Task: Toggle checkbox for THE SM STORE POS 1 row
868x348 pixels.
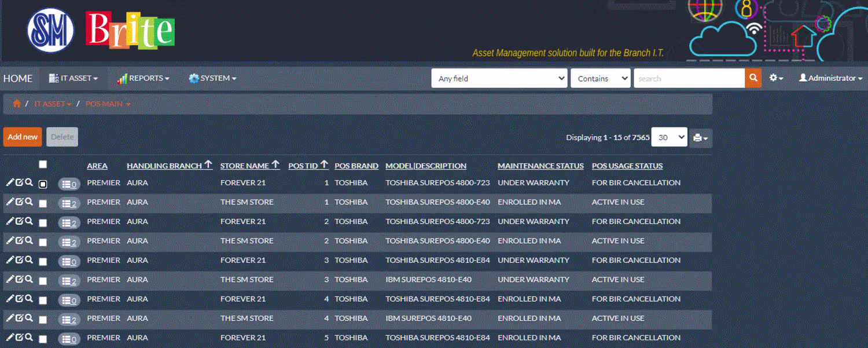Action: [43, 204]
